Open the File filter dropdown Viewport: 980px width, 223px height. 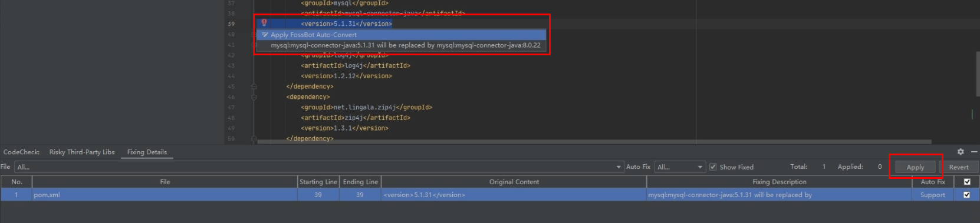pos(319,167)
